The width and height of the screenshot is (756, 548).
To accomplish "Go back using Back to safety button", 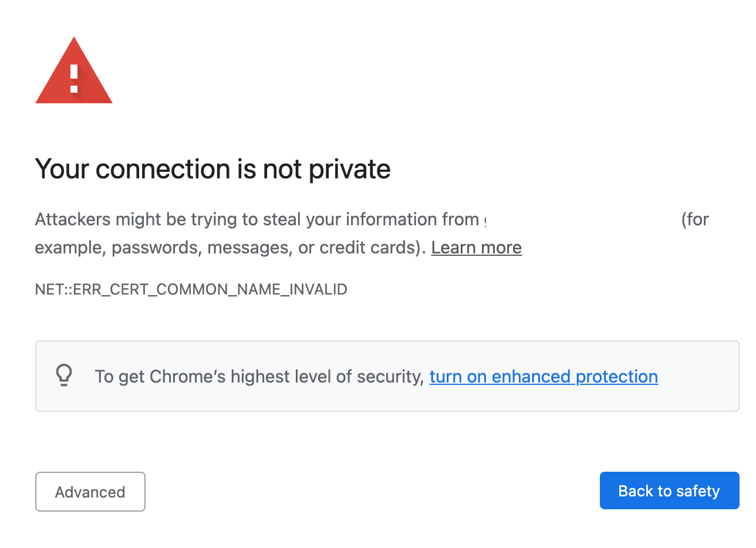I will [x=669, y=491].
